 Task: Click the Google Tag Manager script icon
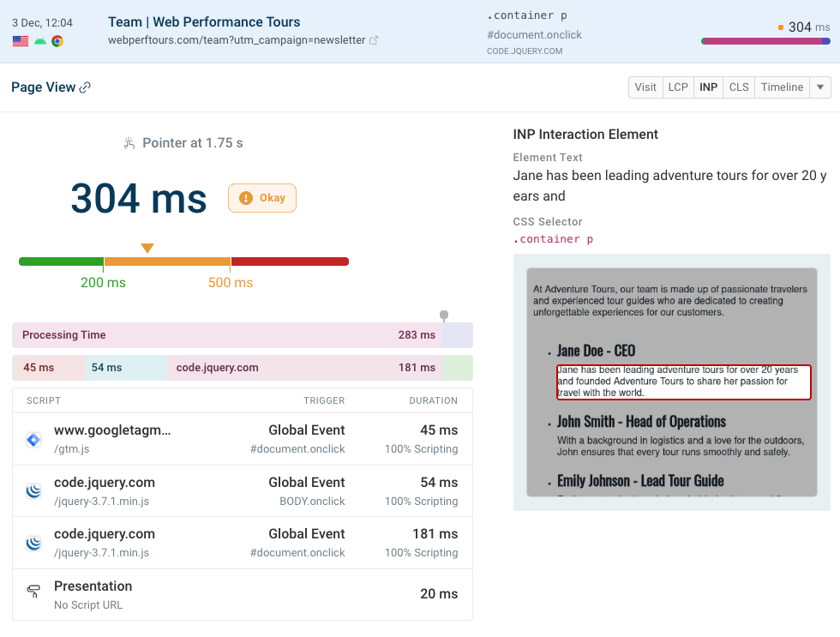click(33, 439)
